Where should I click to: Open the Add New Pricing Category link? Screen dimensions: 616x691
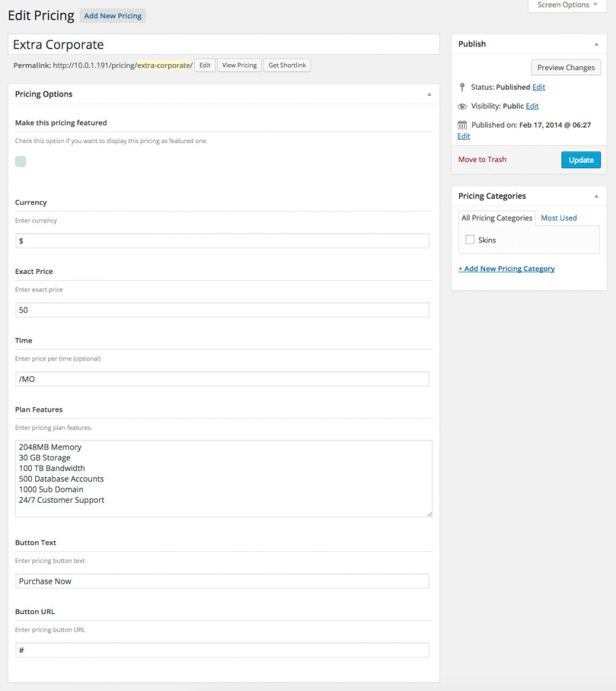click(506, 269)
